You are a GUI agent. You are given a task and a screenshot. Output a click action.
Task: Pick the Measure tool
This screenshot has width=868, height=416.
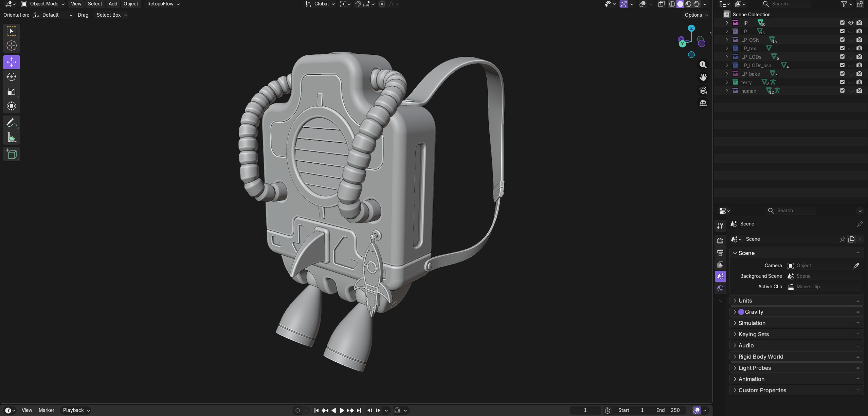point(11,138)
